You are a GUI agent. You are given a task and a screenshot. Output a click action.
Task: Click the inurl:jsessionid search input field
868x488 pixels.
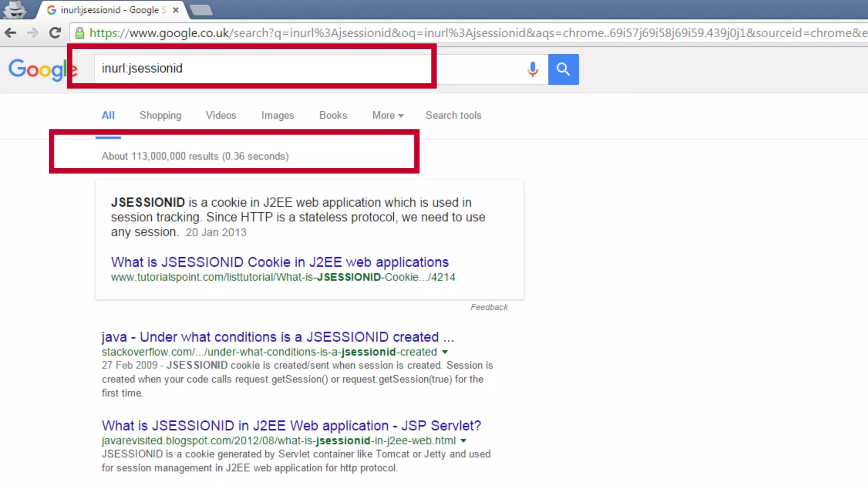point(263,68)
